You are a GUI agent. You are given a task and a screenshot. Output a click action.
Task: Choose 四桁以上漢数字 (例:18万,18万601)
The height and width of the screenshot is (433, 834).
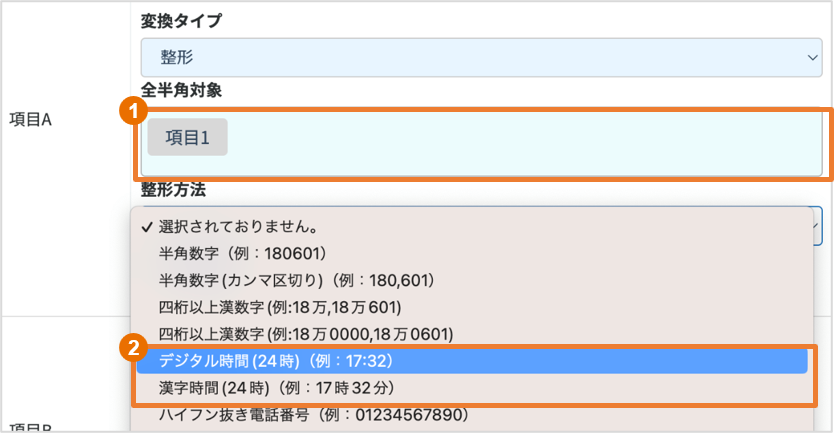pos(279,307)
